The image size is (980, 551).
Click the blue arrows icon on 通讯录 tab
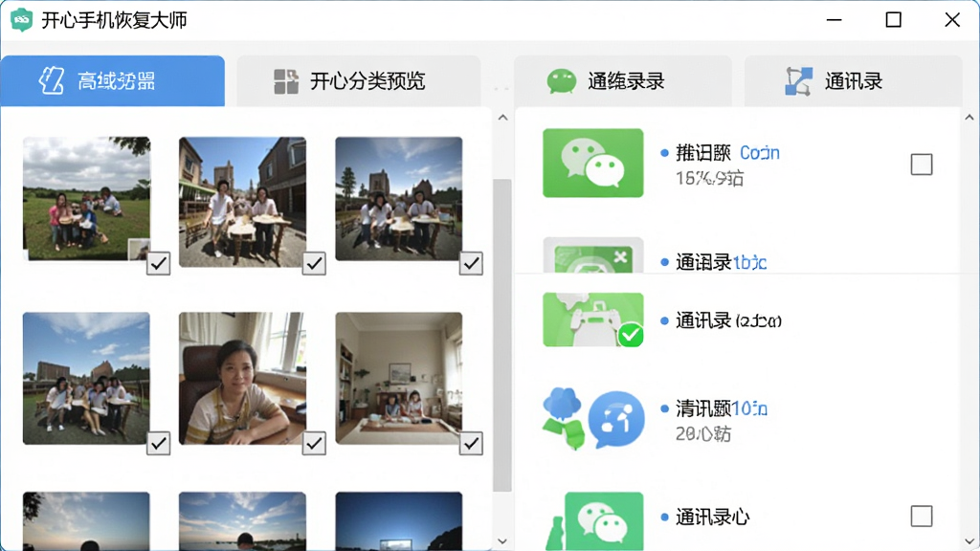pos(798,81)
